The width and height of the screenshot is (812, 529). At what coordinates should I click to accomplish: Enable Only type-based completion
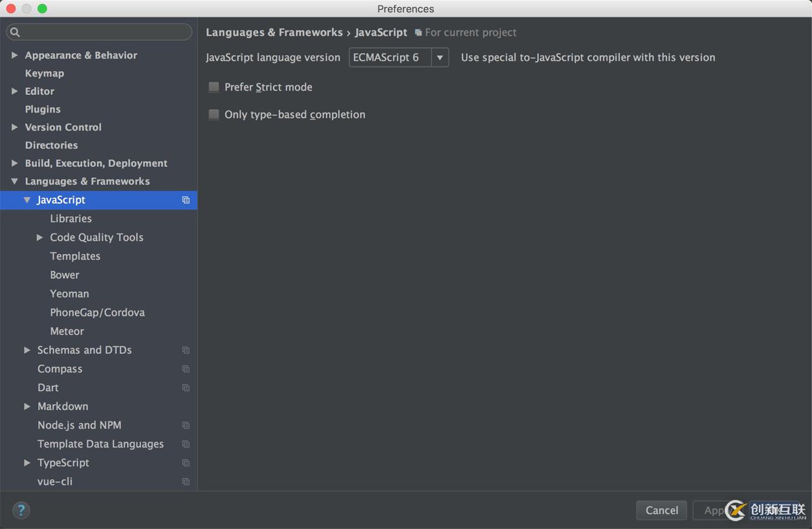pyautogui.click(x=214, y=114)
